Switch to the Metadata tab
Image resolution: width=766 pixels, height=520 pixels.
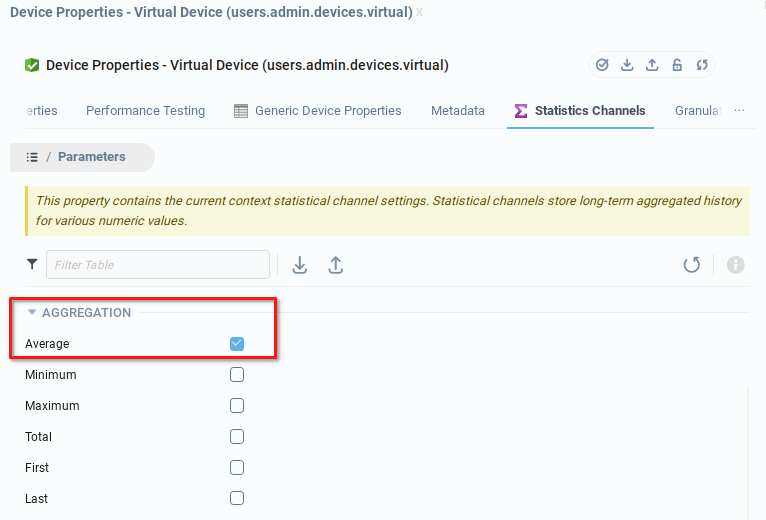click(x=458, y=111)
